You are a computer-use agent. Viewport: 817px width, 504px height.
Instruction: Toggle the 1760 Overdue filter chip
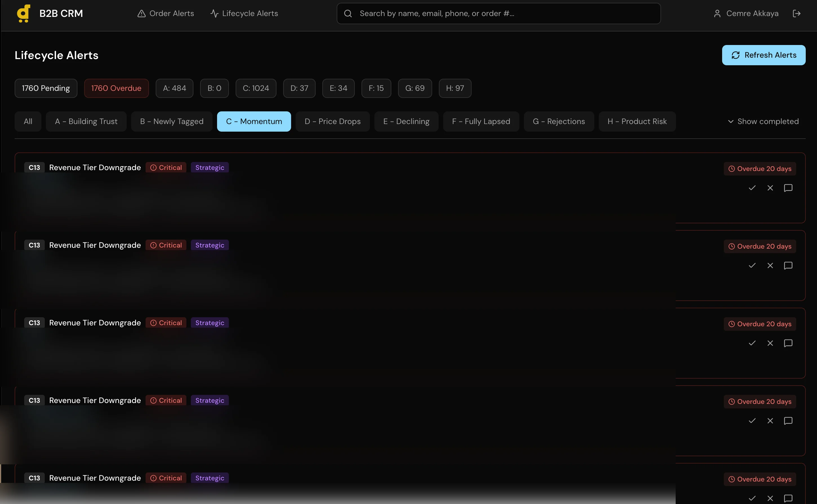pyautogui.click(x=116, y=88)
